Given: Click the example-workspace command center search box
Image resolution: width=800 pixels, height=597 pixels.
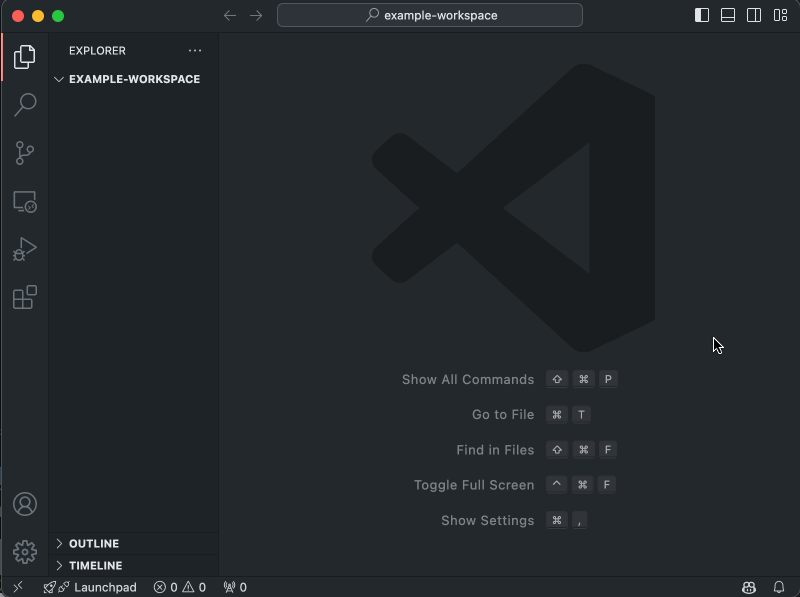Looking at the screenshot, I should (430, 15).
